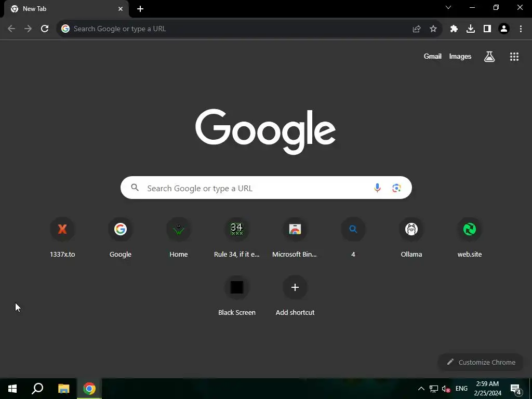Reload the page with the refresh icon
The height and width of the screenshot is (399, 532).
pos(45,29)
